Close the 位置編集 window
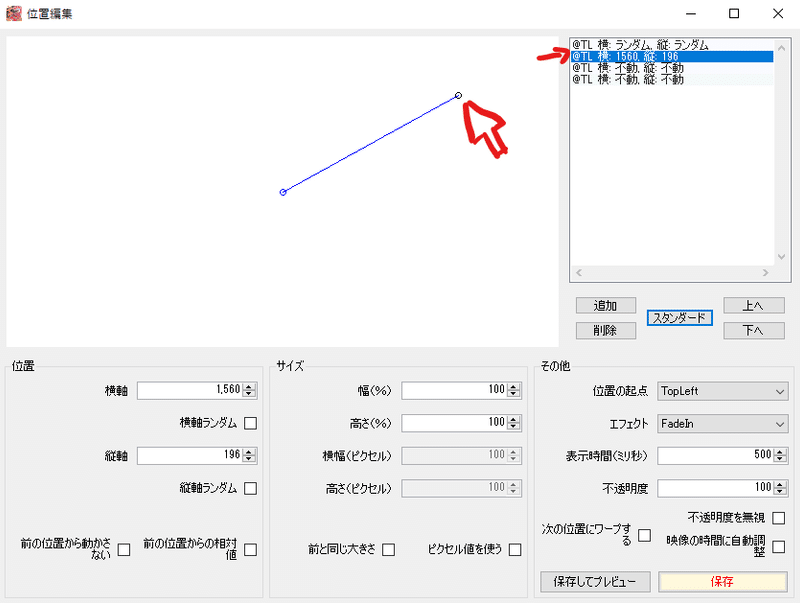 (778, 14)
